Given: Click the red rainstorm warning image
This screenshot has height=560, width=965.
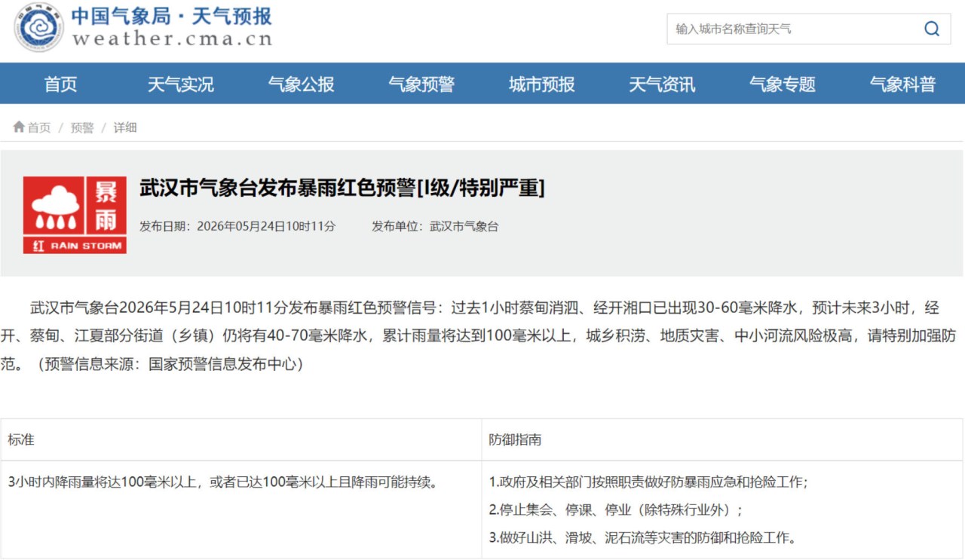Looking at the screenshot, I should [75, 215].
